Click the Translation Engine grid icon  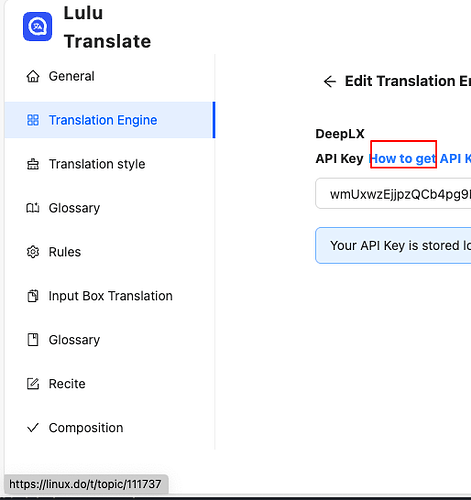pos(33,120)
